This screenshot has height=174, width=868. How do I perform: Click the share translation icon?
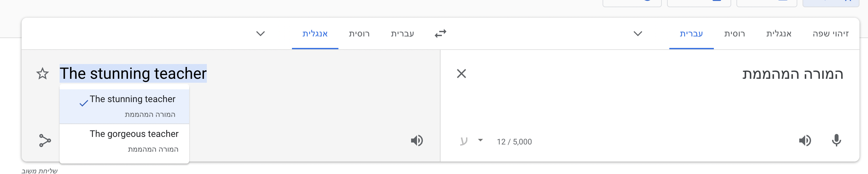pos(45,141)
